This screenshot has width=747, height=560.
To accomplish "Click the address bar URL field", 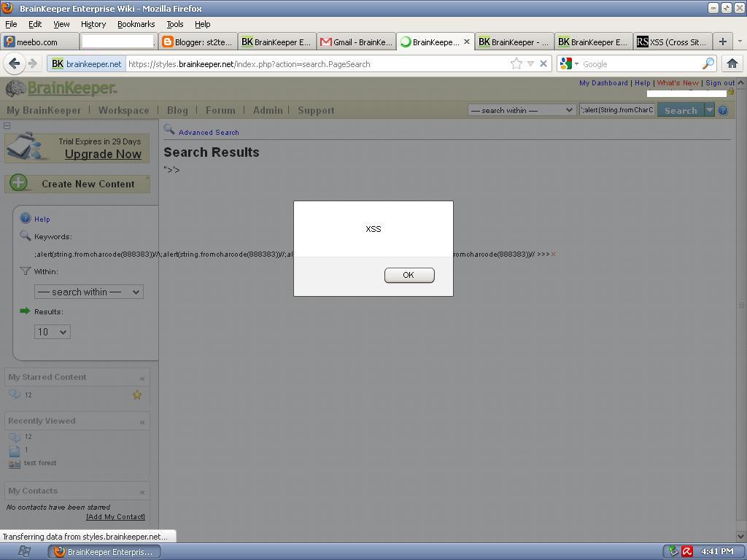I will click(317, 64).
